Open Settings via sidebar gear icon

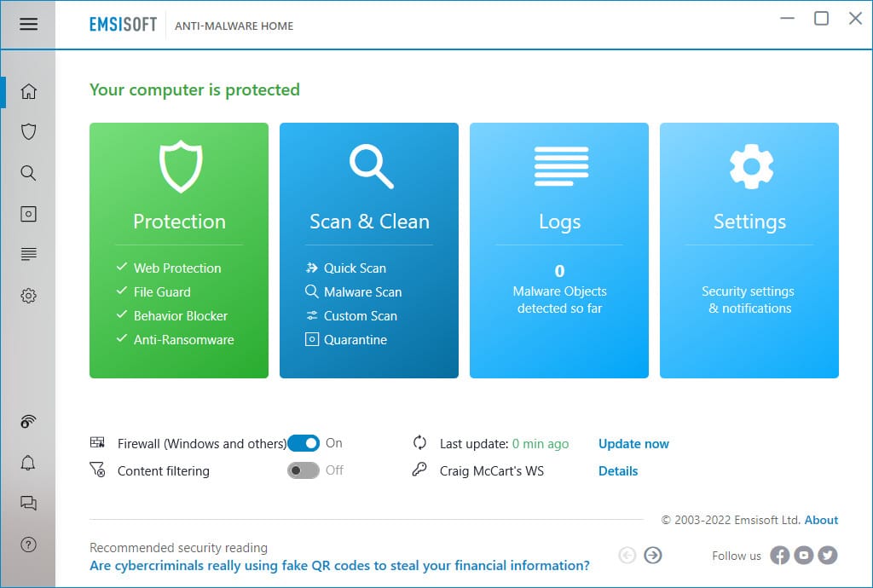click(28, 296)
